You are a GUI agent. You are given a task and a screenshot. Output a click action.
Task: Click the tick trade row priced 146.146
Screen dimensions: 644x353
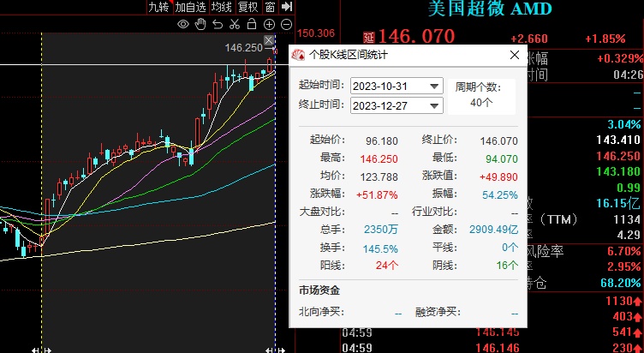click(498, 348)
